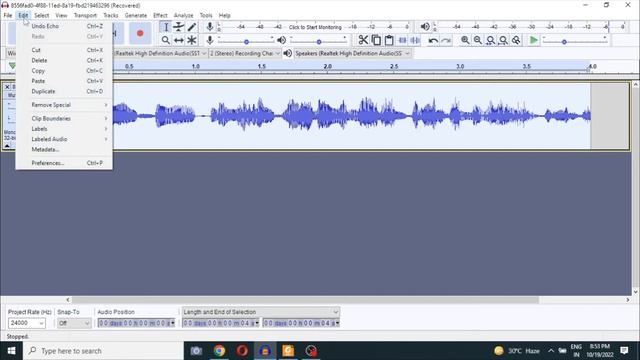Click the Copy toolbar icon

[x=376, y=40]
